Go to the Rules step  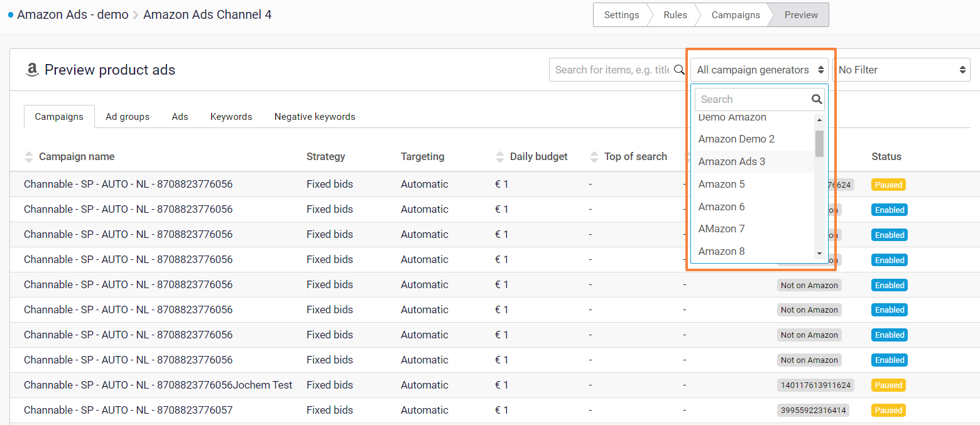[675, 15]
